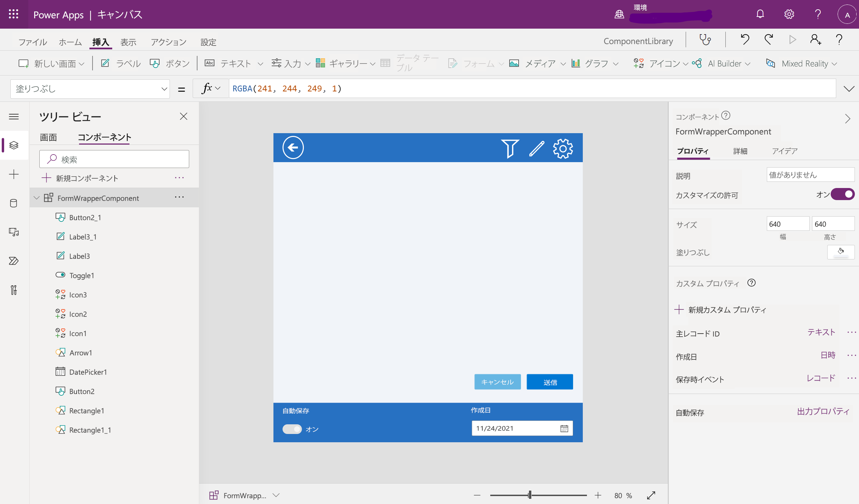Open Advanced tools icon in left rail
Viewport: 859px width, 504px height.
(x=14, y=290)
